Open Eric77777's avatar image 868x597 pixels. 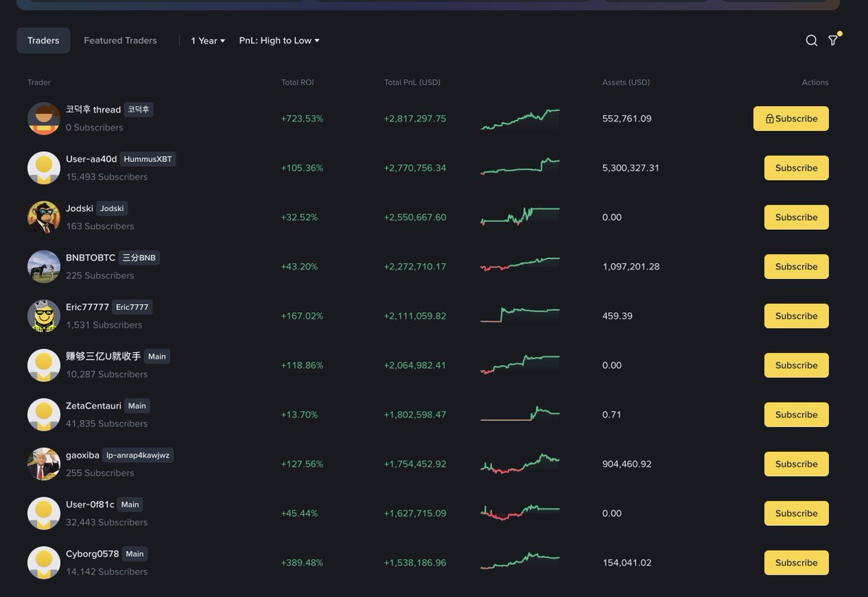point(43,316)
